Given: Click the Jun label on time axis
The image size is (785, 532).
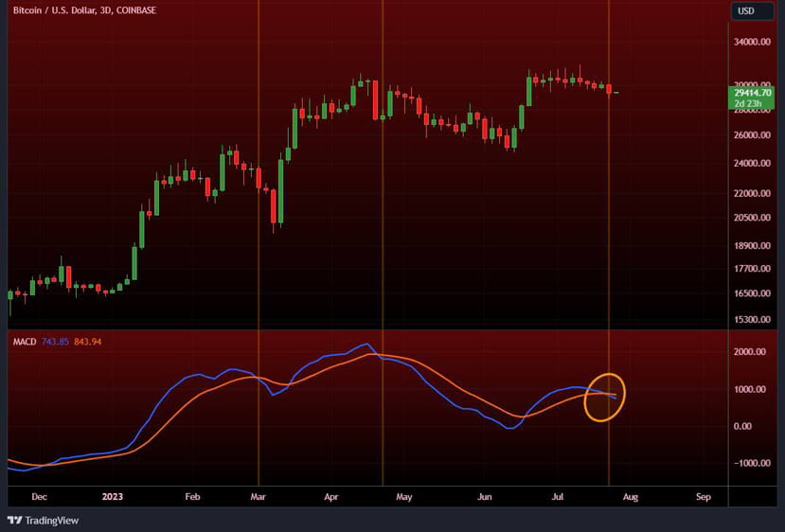Looking at the screenshot, I should (x=484, y=497).
